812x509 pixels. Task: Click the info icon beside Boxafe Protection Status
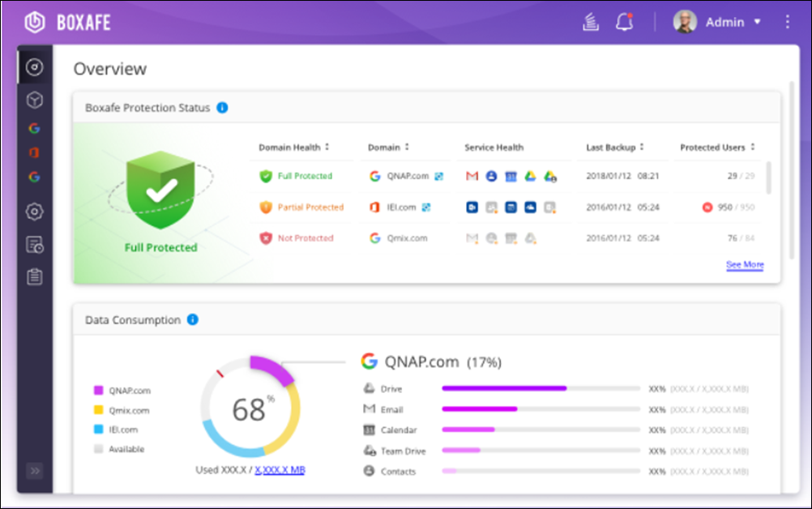(x=222, y=108)
